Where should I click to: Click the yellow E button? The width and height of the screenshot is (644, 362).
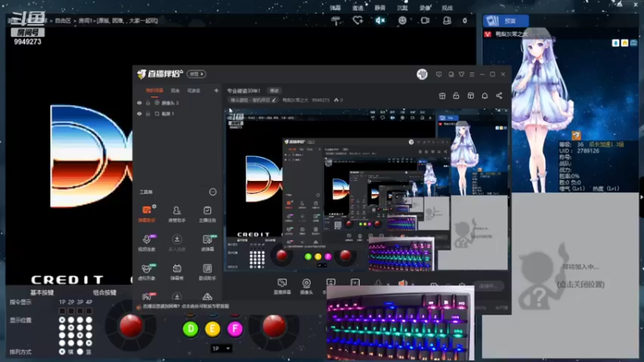pos(213,328)
